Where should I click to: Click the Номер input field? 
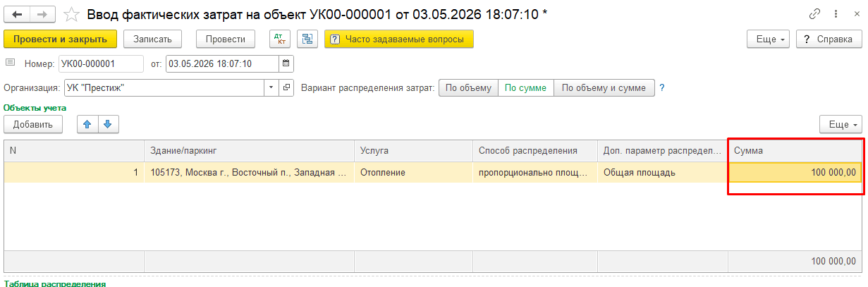[x=101, y=63]
